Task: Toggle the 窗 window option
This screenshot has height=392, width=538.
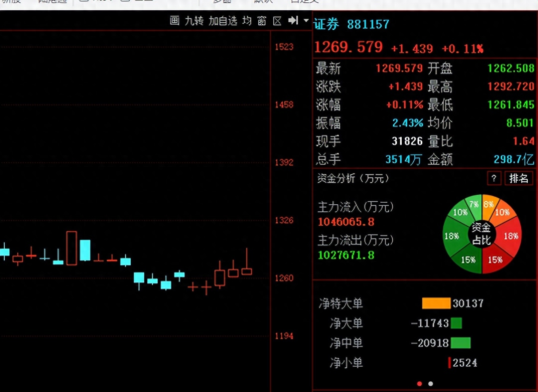Action: 262,21
